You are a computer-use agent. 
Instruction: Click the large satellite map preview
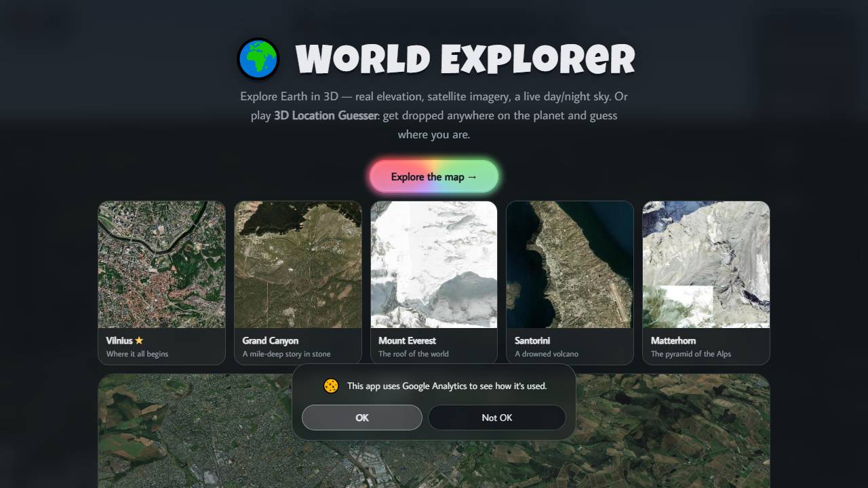[434, 431]
